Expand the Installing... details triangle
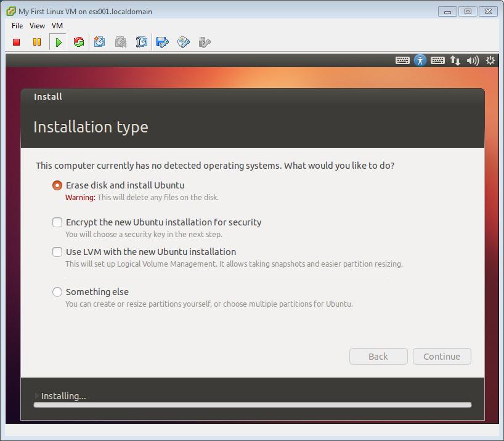 click(36, 395)
